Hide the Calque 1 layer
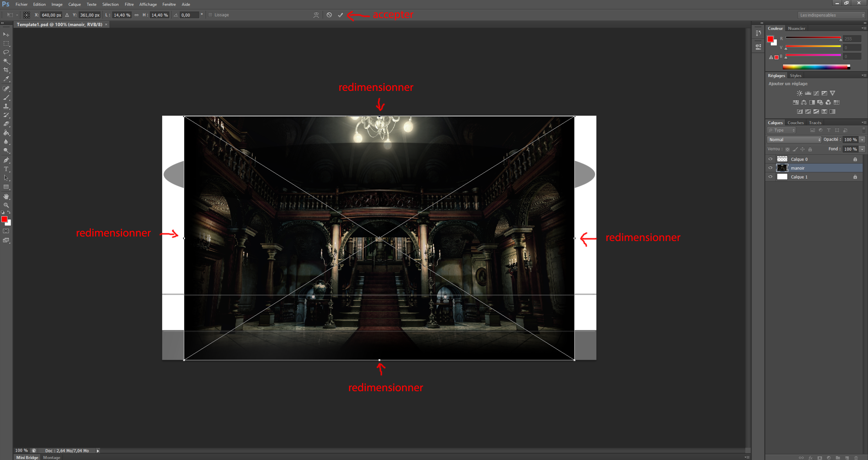 tap(770, 177)
